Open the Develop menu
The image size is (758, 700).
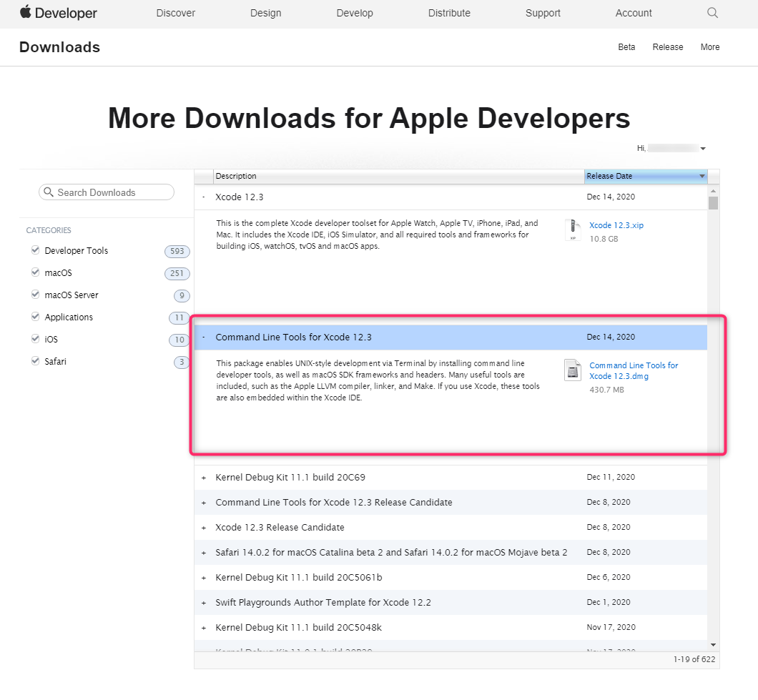[355, 13]
